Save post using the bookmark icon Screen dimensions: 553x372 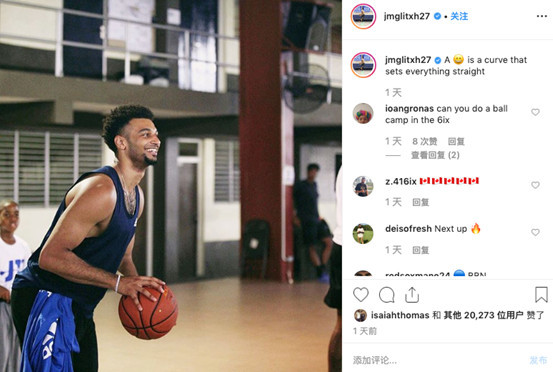click(541, 294)
